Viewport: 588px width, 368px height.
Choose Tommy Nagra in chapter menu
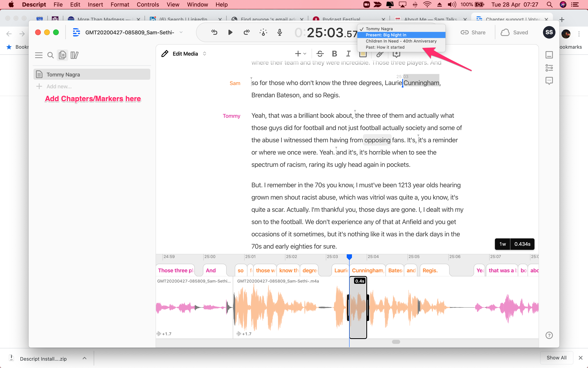(x=401, y=29)
